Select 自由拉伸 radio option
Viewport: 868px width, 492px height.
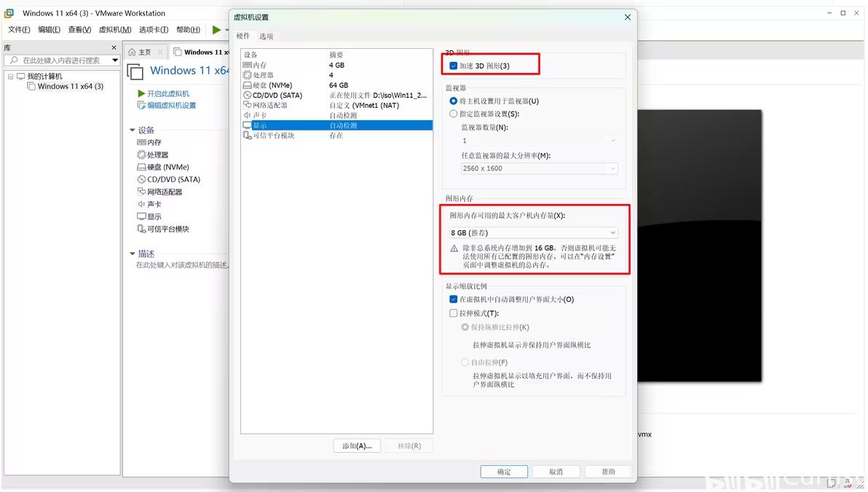click(x=465, y=362)
